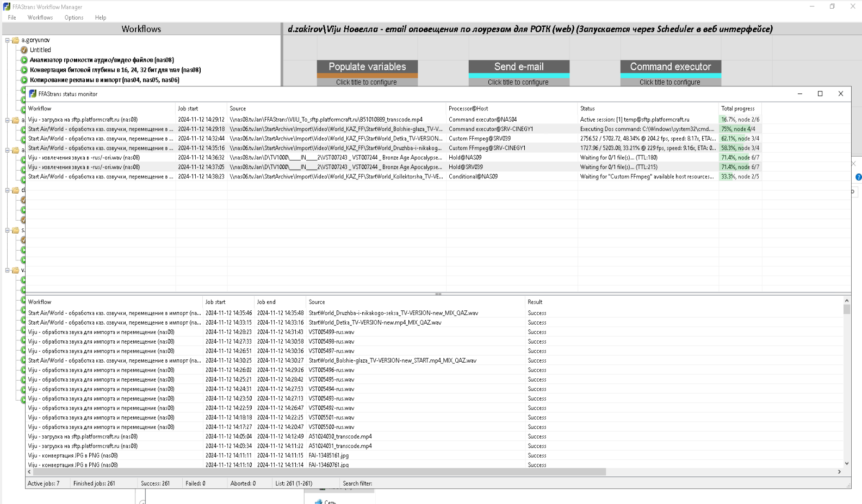Select the Untitled workflow in tree
This screenshot has height=504, width=862.
[x=40, y=50]
